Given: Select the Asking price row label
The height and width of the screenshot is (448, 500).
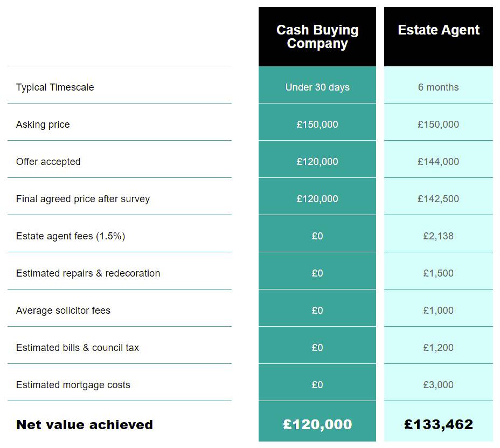Looking at the screenshot, I should click(x=43, y=125).
